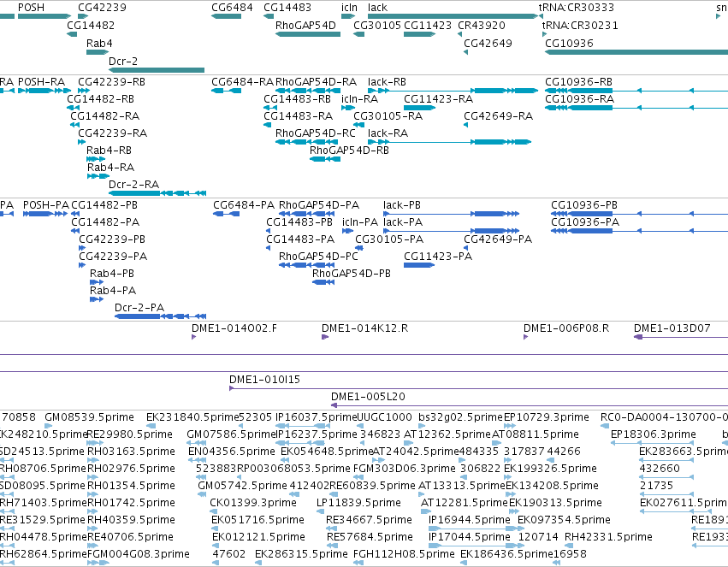Open the Dcr-2-RA transcript label
The width and height of the screenshot is (728, 567).
tap(133, 185)
